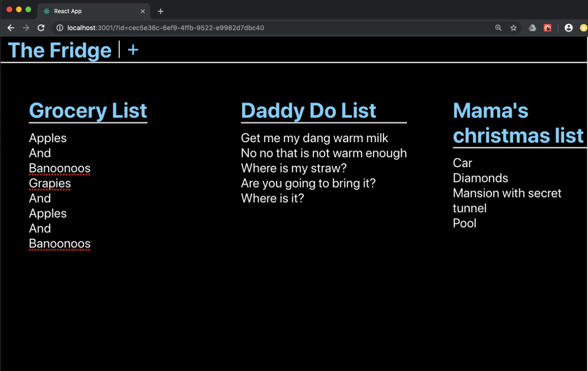588x371 pixels.
Task: Close the React App tab
Action: pos(143,11)
